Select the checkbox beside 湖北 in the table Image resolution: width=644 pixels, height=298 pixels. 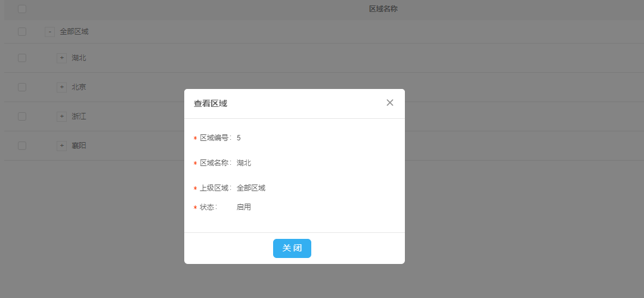point(22,58)
